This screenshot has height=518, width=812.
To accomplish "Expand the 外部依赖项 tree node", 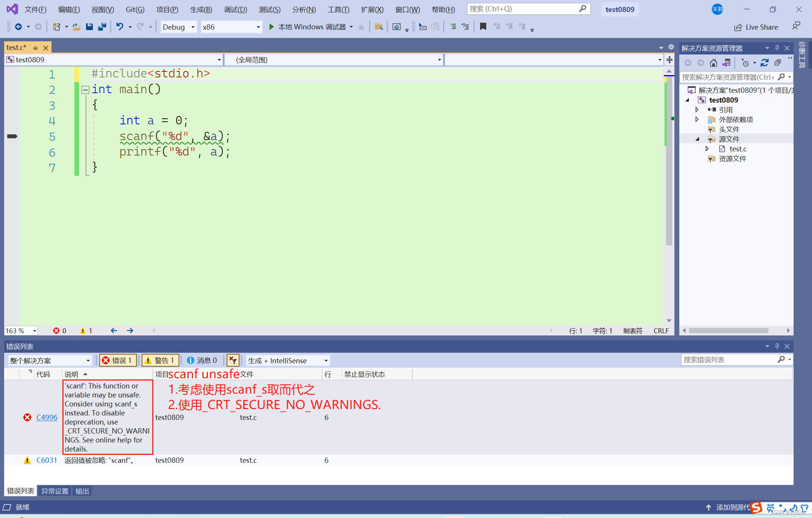I will click(x=697, y=119).
